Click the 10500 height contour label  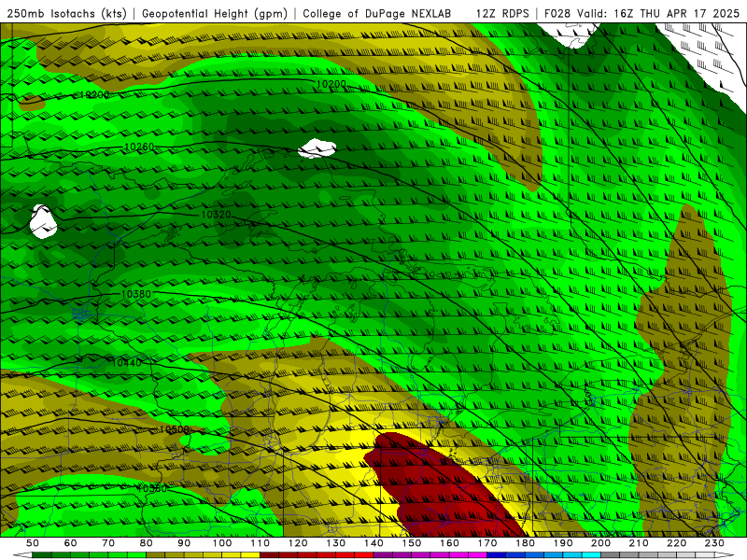(x=174, y=430)
